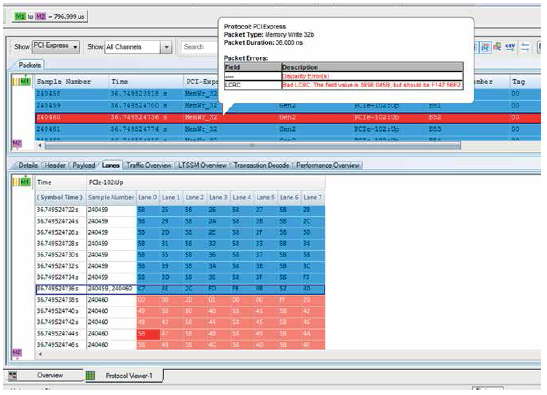Select the Lanes row at 36.749524738s
Viewport: 547px width, 395px height.
180,300
